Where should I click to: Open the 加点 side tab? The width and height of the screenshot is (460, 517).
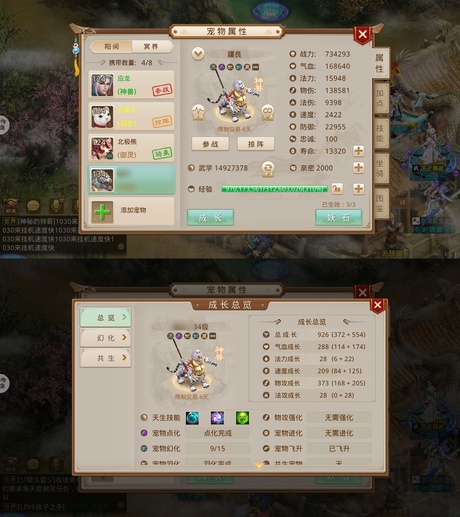click(x=380, y=98)
